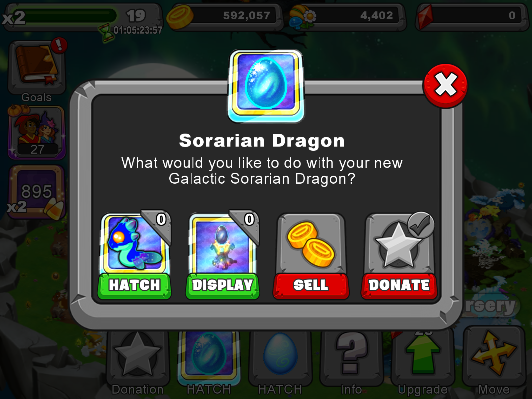The width and height of the screenshot is (532, 399).
Task: Tap the gold coins sell icon
Action: tap(311, 244)
